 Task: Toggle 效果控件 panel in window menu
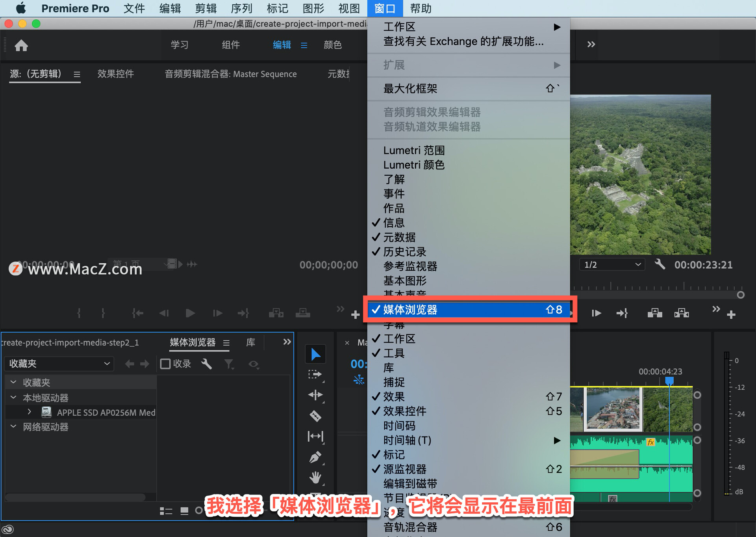click(x=469, y=411)
